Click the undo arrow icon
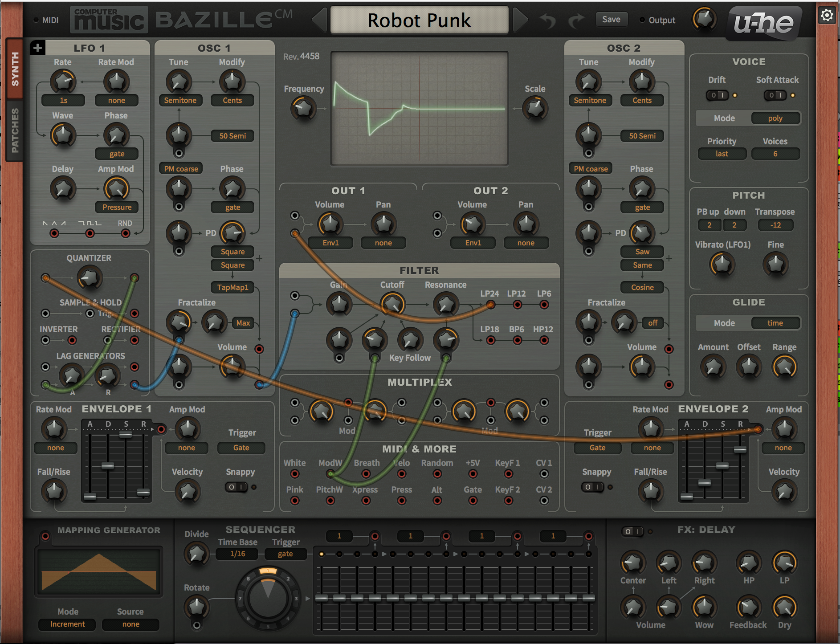840x644 pixels. tap(548, 20)
